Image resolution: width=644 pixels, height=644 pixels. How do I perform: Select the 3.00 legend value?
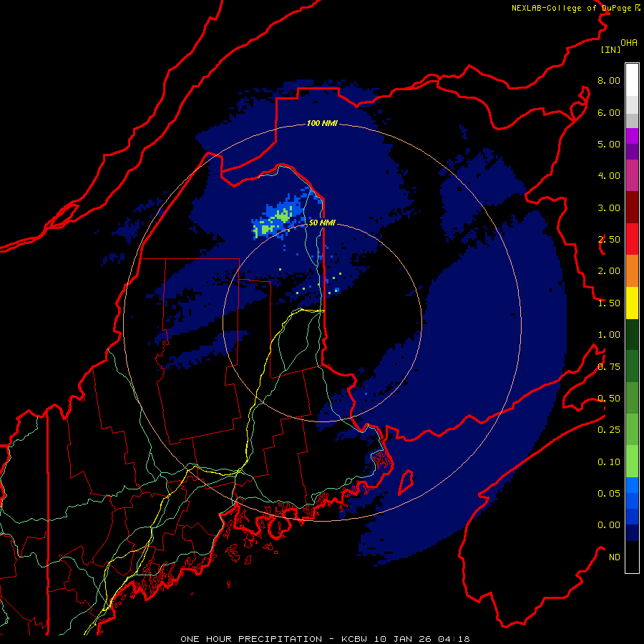[x=609, y=208]
